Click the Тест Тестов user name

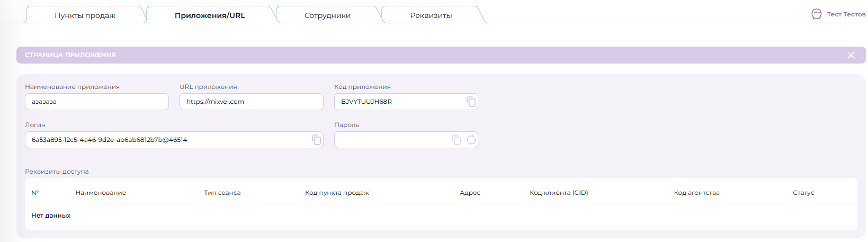tap(846, 14)
